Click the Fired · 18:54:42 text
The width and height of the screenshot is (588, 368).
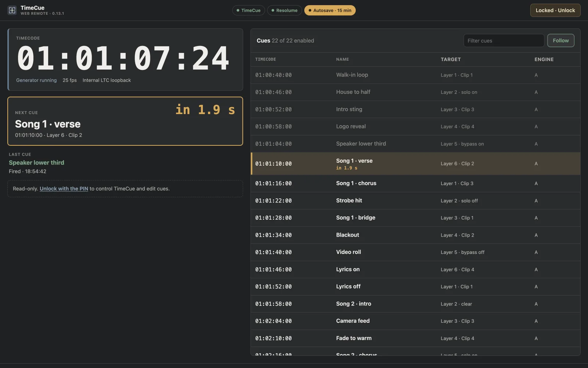tap(28, 171)
